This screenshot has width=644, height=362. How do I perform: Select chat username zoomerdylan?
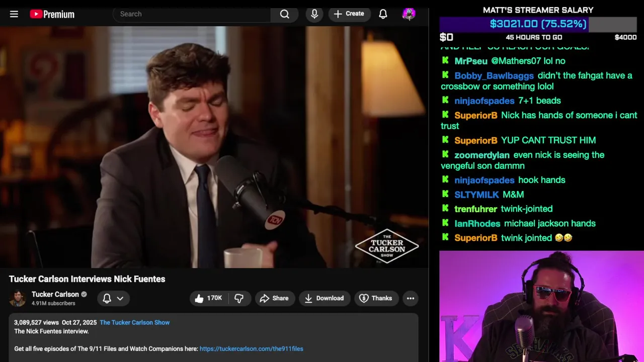pyautogui.click(x=482, y=155)
